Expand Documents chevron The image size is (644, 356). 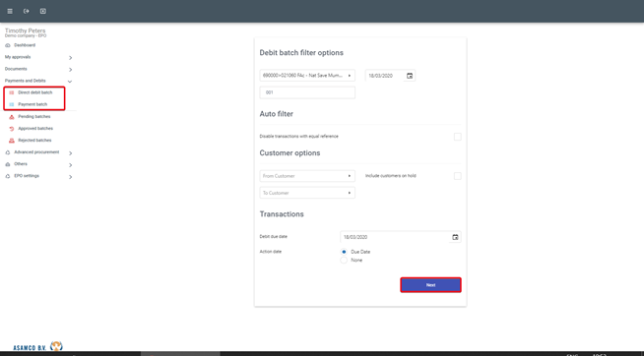click(70, 70)
